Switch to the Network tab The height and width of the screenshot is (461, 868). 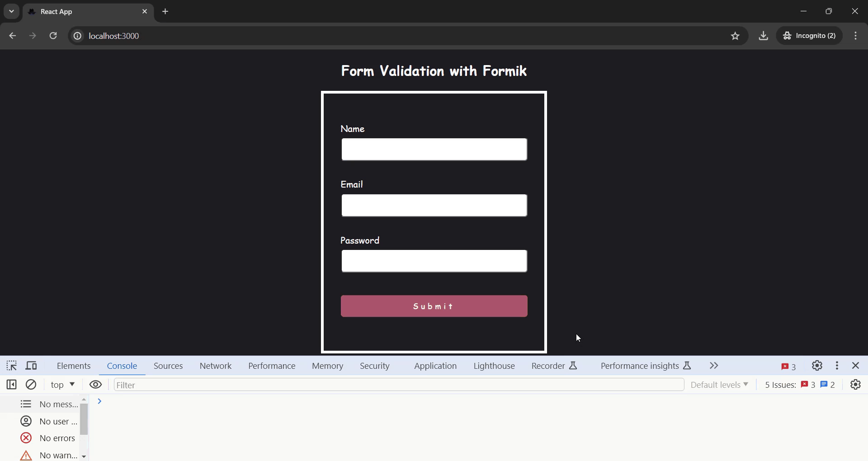[216, 366]
